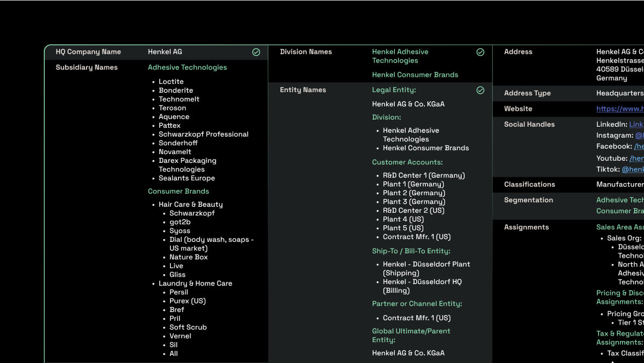Select Hair Care & Beauty category

tap(191, 205)
